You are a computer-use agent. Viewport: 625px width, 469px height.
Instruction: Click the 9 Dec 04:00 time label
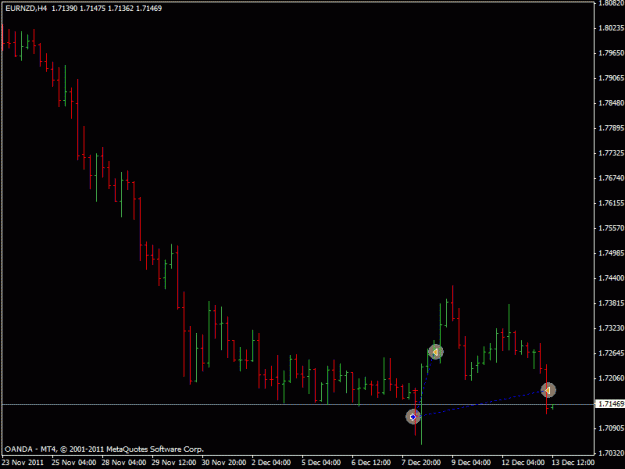tap(471, 463)
